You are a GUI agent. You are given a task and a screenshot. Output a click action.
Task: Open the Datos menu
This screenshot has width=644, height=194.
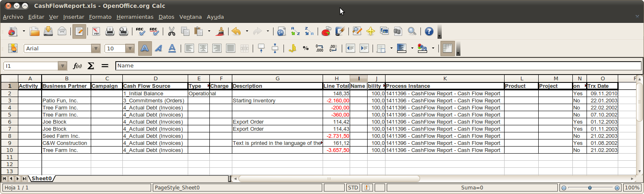(167, 17)
